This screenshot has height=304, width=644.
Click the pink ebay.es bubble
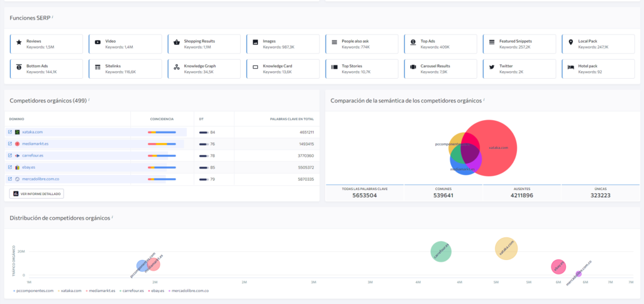pyautogui.click(x=558, y=267)
